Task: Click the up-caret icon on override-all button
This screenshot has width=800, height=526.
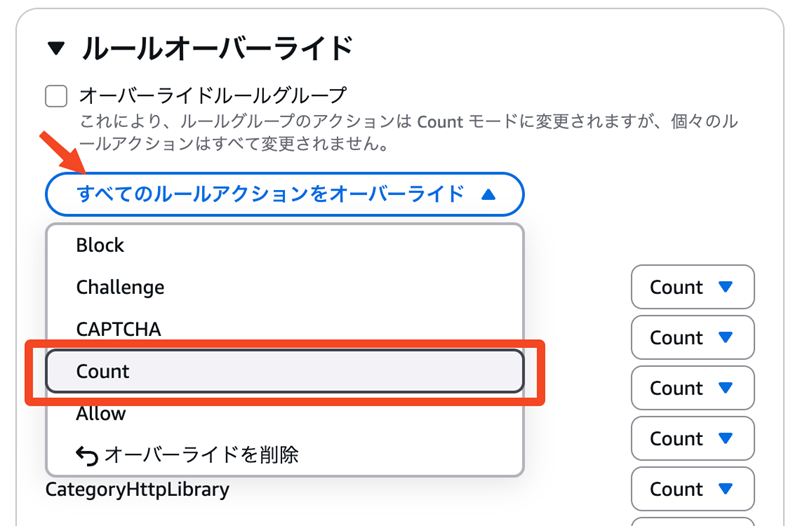Action: point(488,195)
